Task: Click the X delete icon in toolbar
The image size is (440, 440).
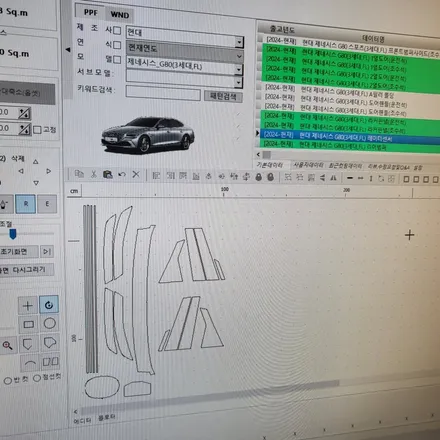Action: (x=136, y=174)
